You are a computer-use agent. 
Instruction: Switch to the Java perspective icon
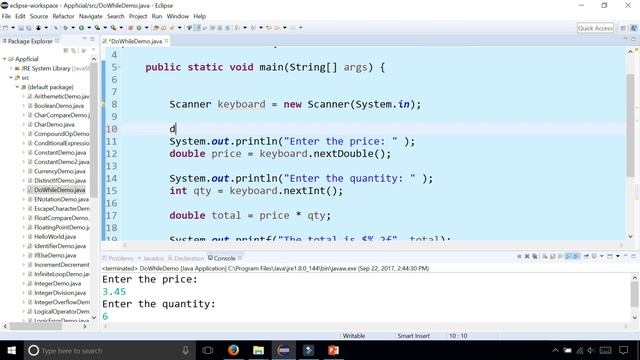coord(633,28)
